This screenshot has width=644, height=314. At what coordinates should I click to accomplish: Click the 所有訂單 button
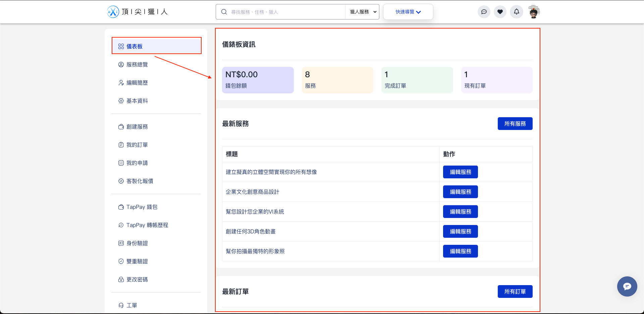(515, 291)
